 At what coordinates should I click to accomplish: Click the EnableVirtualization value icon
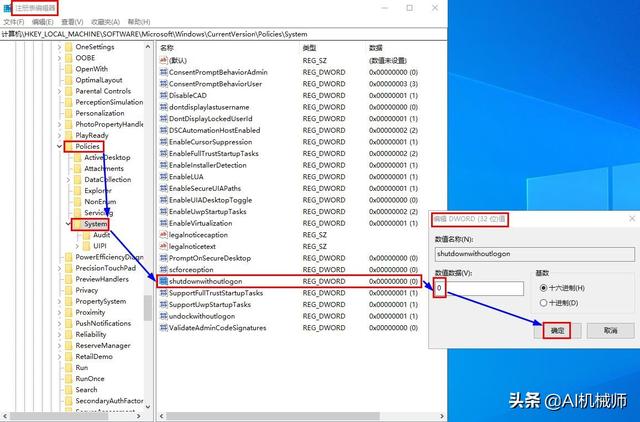[164, 223]
